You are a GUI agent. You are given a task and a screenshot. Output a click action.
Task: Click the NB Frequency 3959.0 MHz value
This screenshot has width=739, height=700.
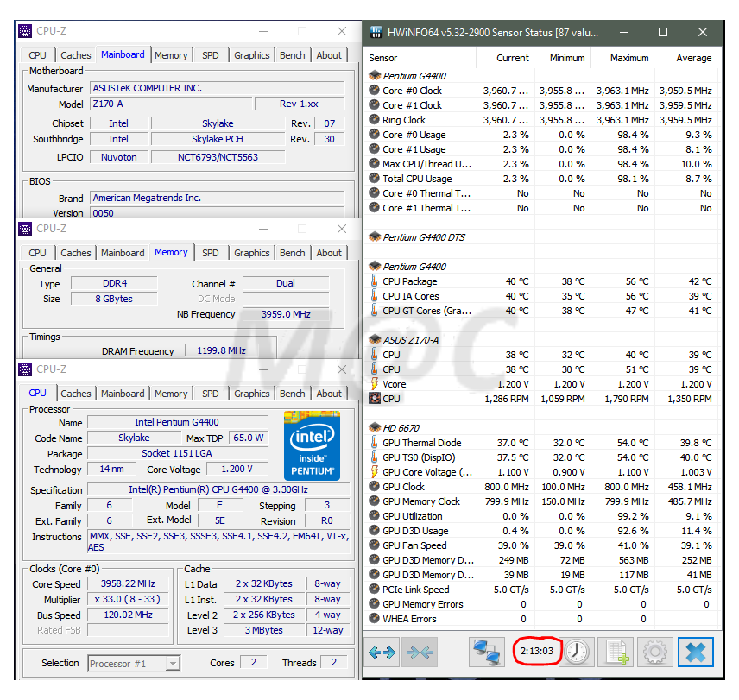pos(286,314)
